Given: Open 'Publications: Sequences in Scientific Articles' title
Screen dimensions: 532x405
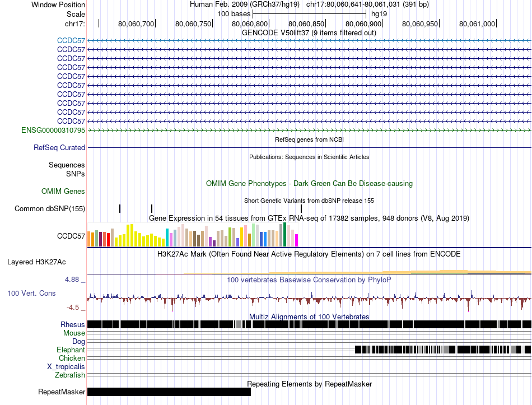Looking at the screenshot, I should pos(309,157).
